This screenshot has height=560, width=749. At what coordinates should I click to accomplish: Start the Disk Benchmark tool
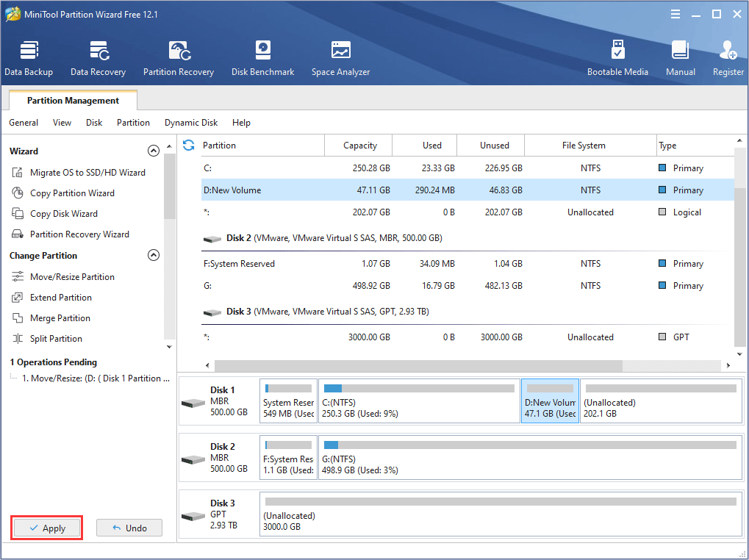[x=262, y=59]
